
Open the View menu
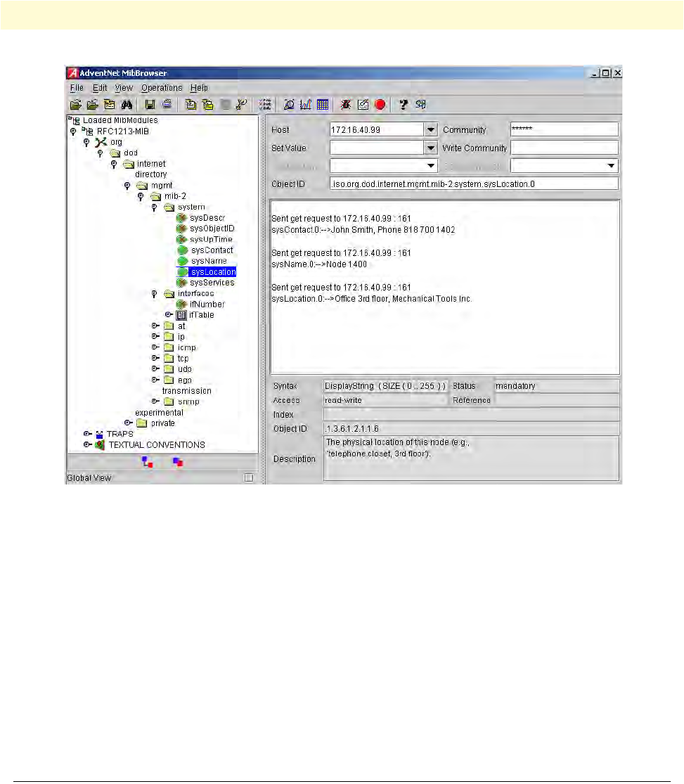124,88
